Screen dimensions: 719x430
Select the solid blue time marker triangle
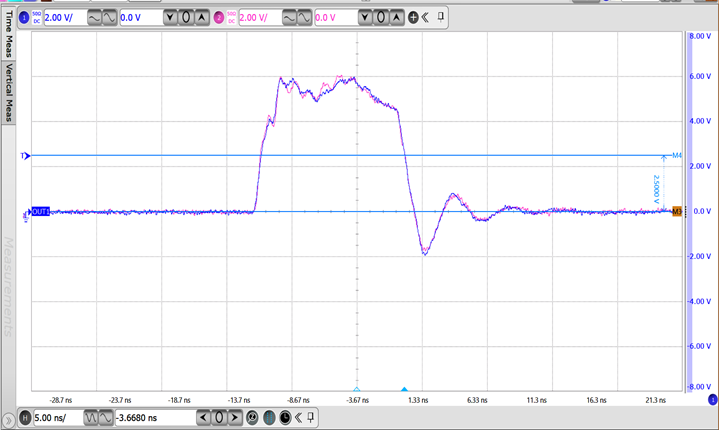coord(404,389)
